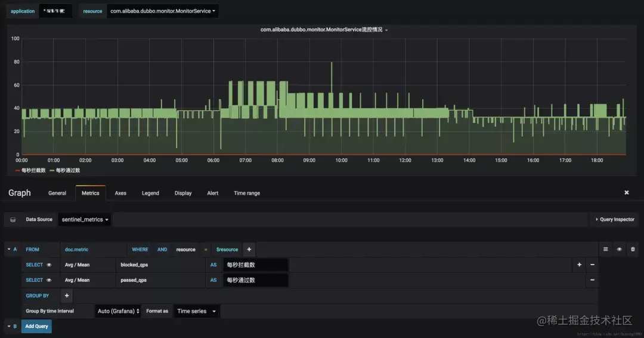This screenshot has width=644, height=338.
Task: Toggle eye on blocked_qps SELECT row
Action: coord(49,265)
